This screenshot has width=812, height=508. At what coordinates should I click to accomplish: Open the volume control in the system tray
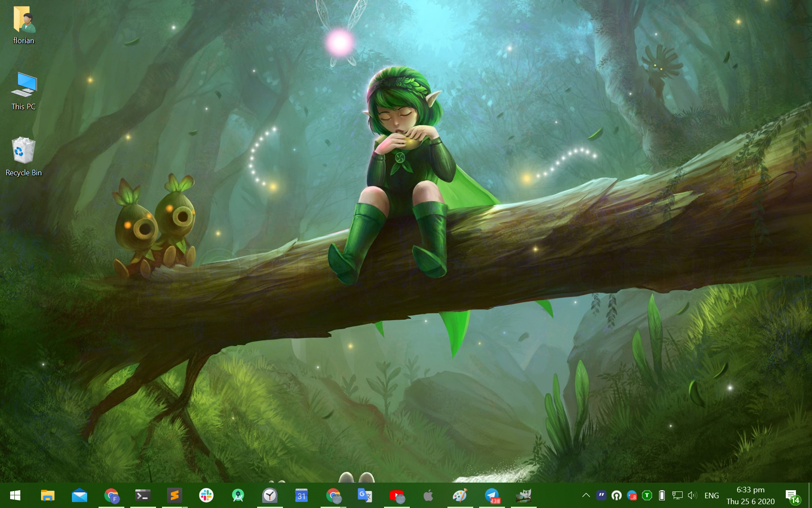click(692, 495)
